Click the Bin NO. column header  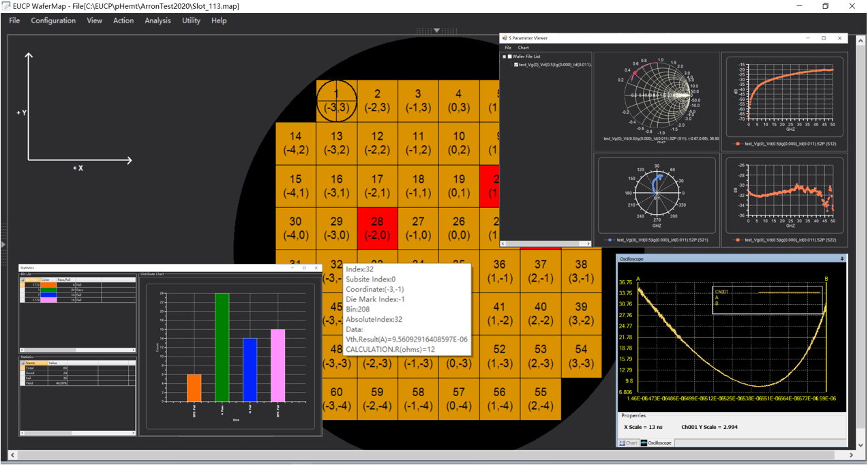point(32,280)
